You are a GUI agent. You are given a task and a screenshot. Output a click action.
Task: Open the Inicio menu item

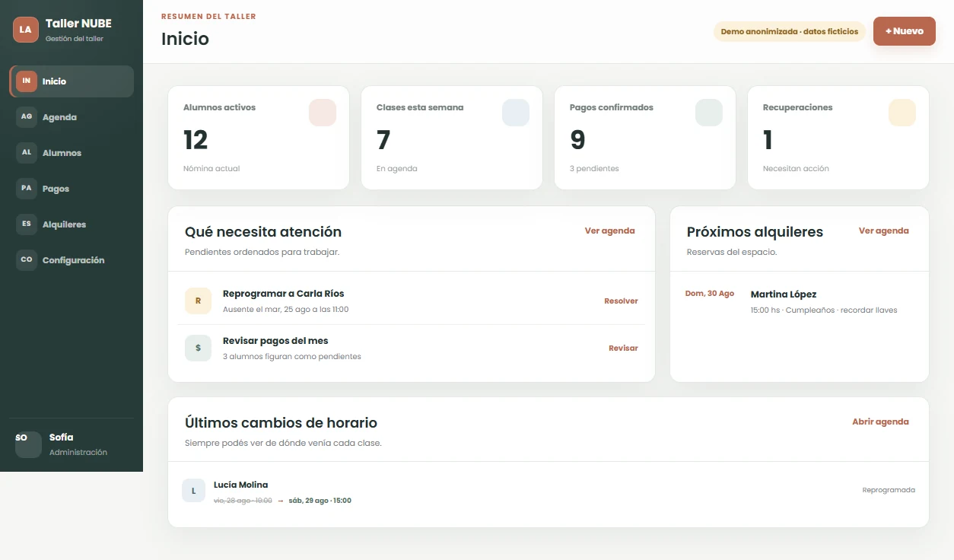pyautogui.click(x=72, y=81)
